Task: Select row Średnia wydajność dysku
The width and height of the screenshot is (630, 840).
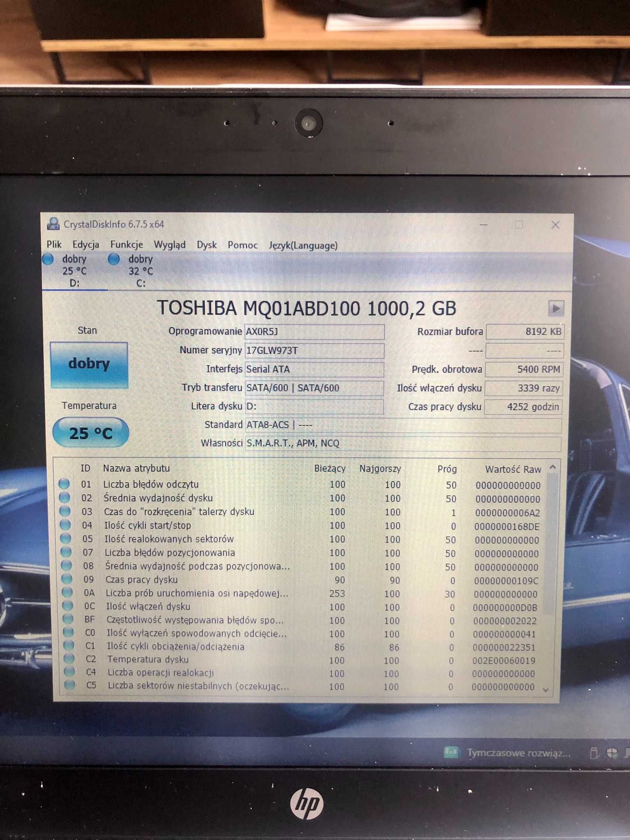Action: click(302, 498)
